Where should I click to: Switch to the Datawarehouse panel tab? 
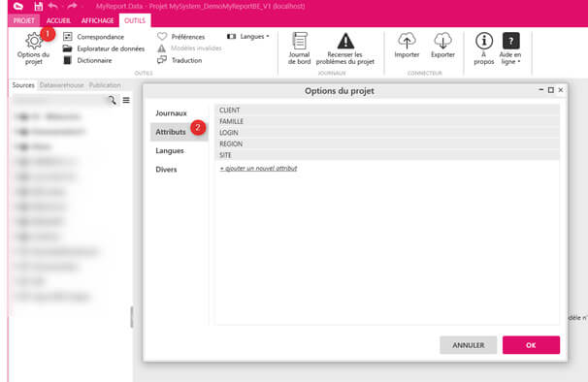pyautogui.click(x=62, y=85)
